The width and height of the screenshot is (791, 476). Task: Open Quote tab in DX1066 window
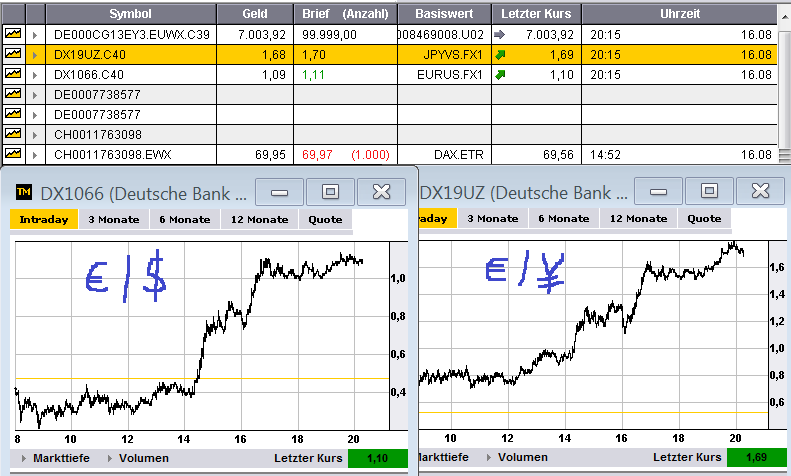tap(325, 219)
